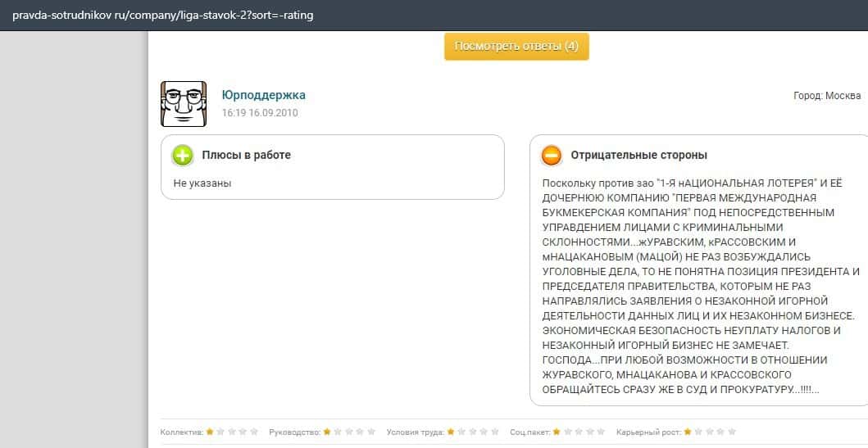Click the filled gold star for Коллектив
Screen dimensions: 868x448
click(x=210, y=431)
